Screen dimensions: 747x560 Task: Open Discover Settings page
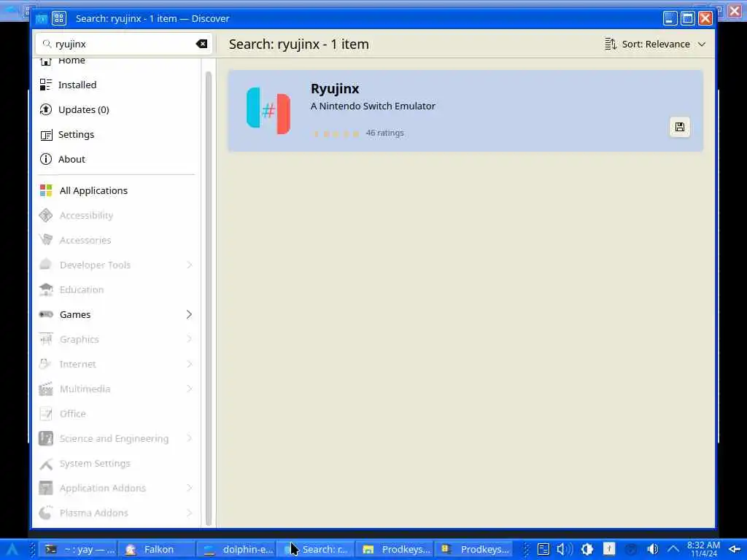[x=116, y=134]
